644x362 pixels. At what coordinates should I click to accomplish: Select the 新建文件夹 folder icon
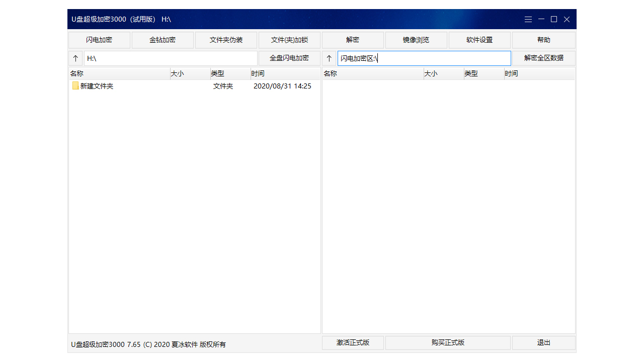(75, 86)
